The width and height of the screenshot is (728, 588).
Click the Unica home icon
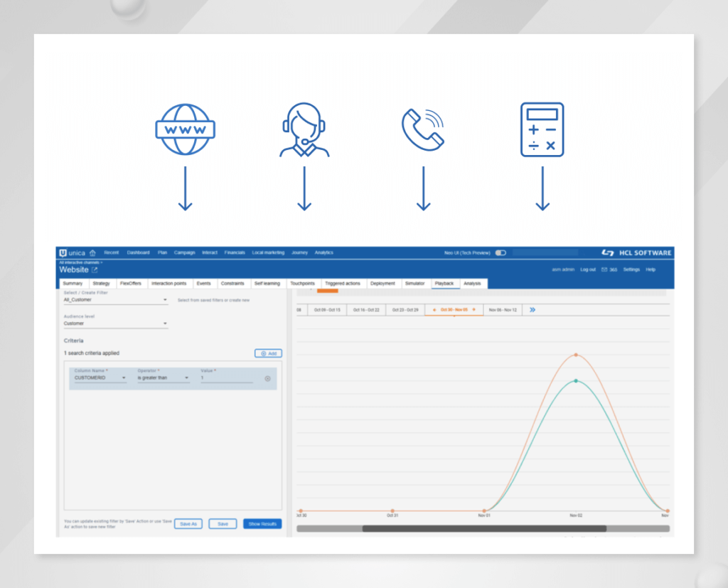[92, 252]
